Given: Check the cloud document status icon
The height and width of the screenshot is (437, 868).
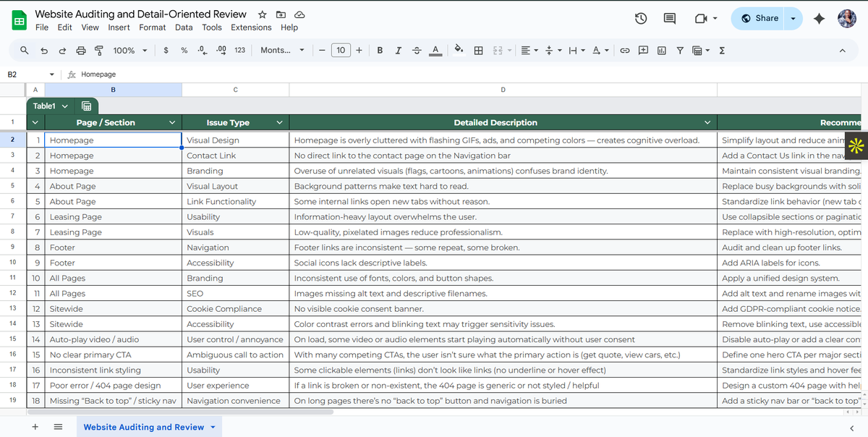Looking at the screenshot, I should click(299, 14).
